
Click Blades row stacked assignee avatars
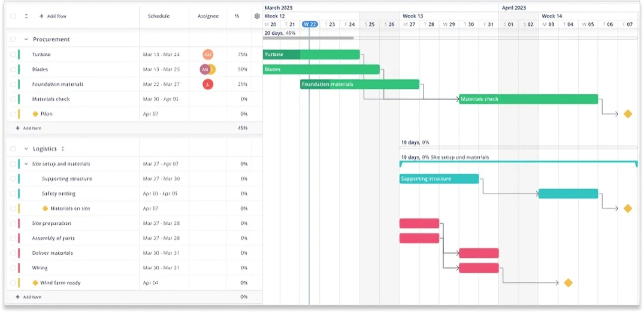(207, 69)
